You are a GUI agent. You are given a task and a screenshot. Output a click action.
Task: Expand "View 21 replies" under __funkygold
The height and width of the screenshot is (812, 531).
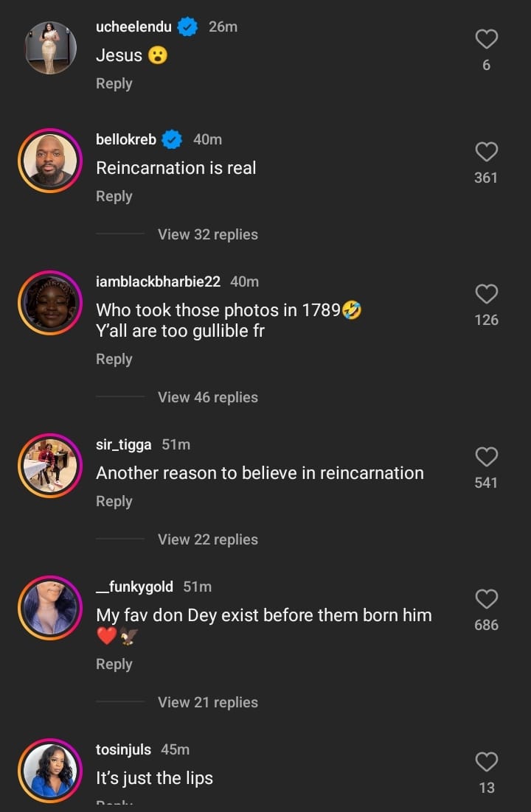pyautogui.click(x=207, y=702)
